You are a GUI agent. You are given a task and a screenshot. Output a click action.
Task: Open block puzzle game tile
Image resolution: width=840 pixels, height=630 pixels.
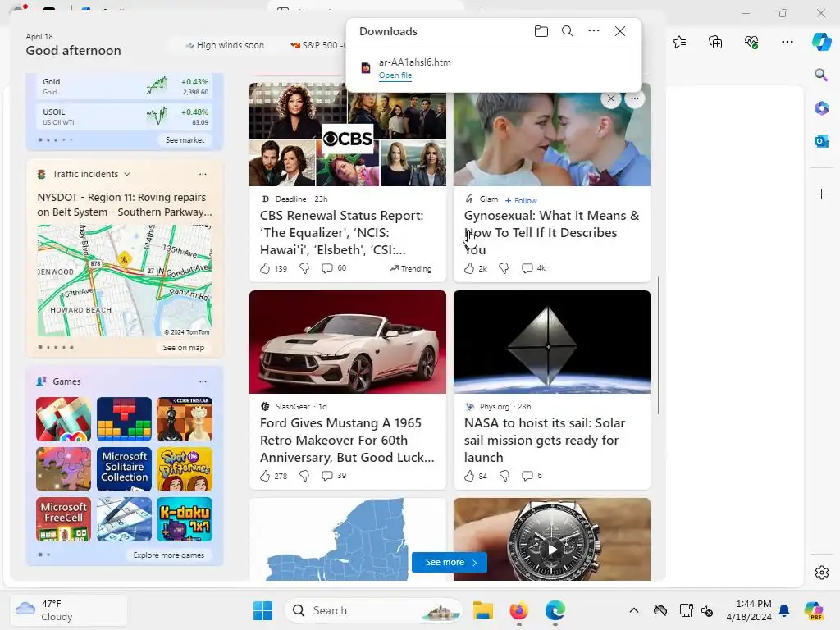pyautogui.click(x=125, y=419)
